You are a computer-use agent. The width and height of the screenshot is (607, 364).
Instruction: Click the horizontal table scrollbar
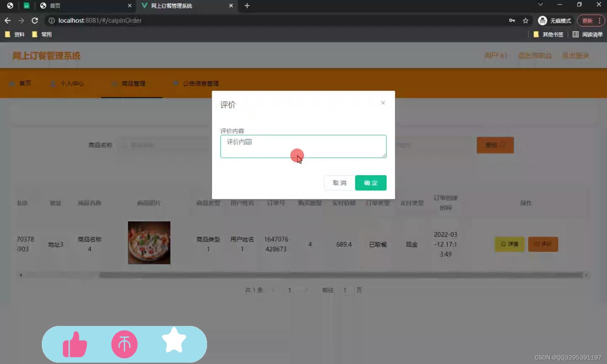click(x=341, y=275)
